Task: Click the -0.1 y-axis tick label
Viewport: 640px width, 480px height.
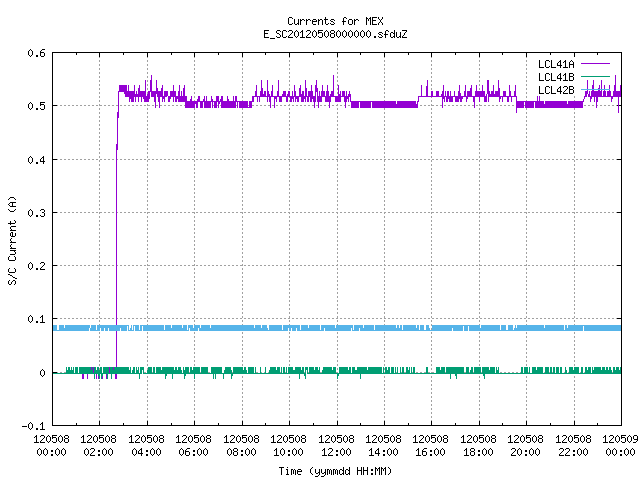Action: tap(33, 426)
